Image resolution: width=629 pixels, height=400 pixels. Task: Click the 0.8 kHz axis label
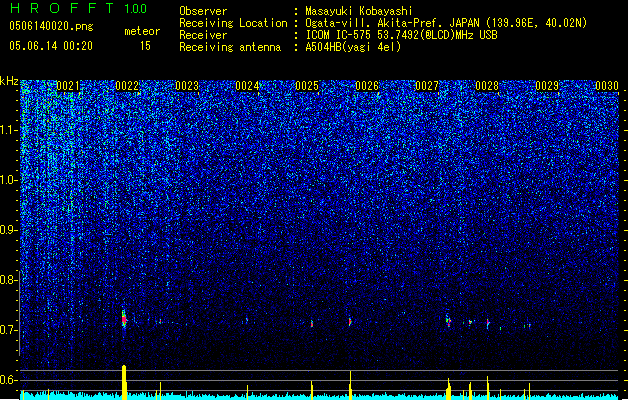click(9, 280)
